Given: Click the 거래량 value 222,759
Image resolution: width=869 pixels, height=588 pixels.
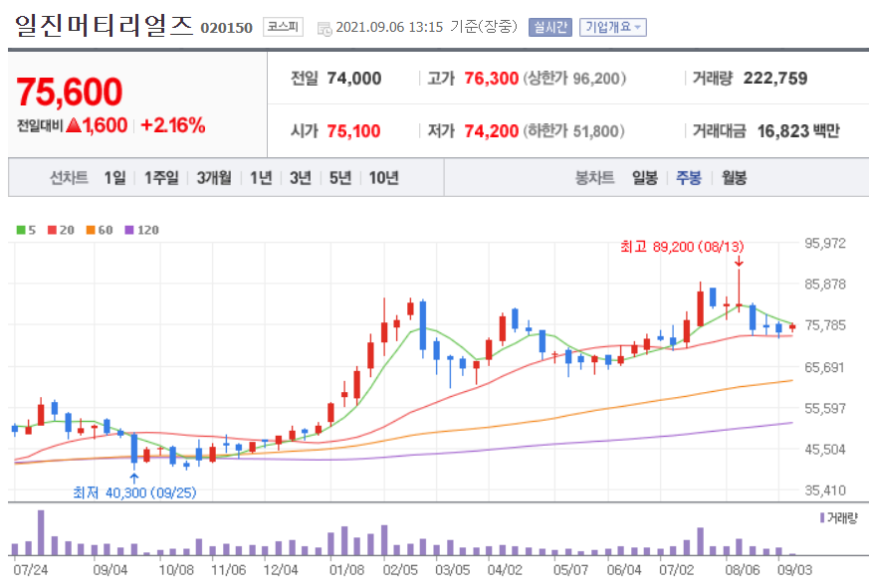Looking at the screenshot, I should [x=775, y=79].
